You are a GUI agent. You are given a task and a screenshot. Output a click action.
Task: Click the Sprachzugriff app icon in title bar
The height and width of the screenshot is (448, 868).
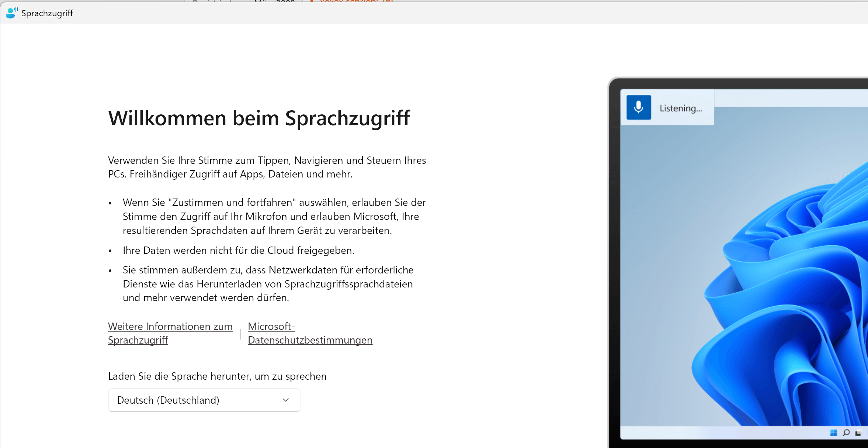pyautogui.click(x=12, y=13)
